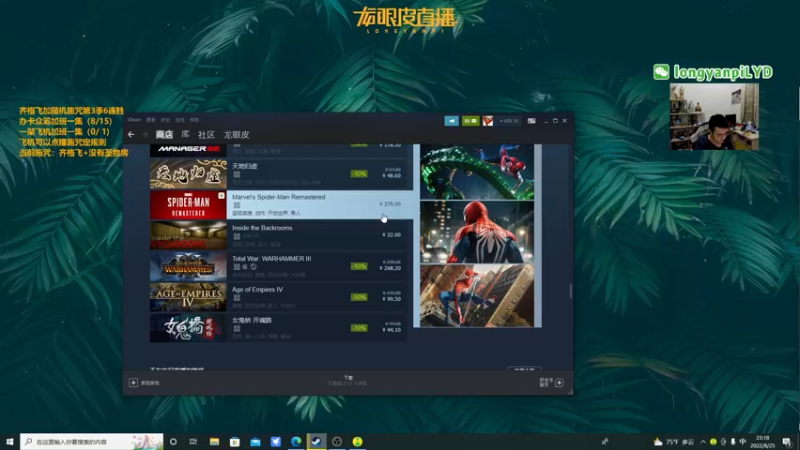Image resolution: width=800 pixels, height=450 pixels.
Task: Click the ¥ 99.50 Age of Empires price
Action: pyautogui.click(x=391, y=299)
